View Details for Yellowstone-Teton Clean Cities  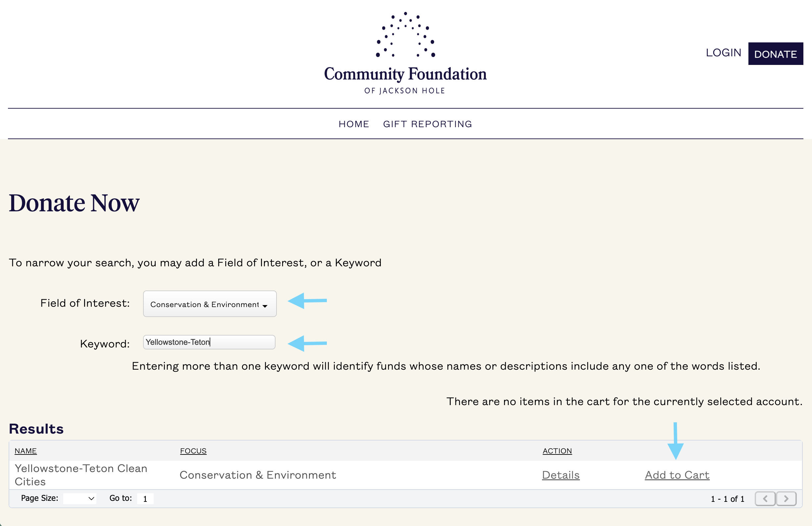click(x=561, y=475)
